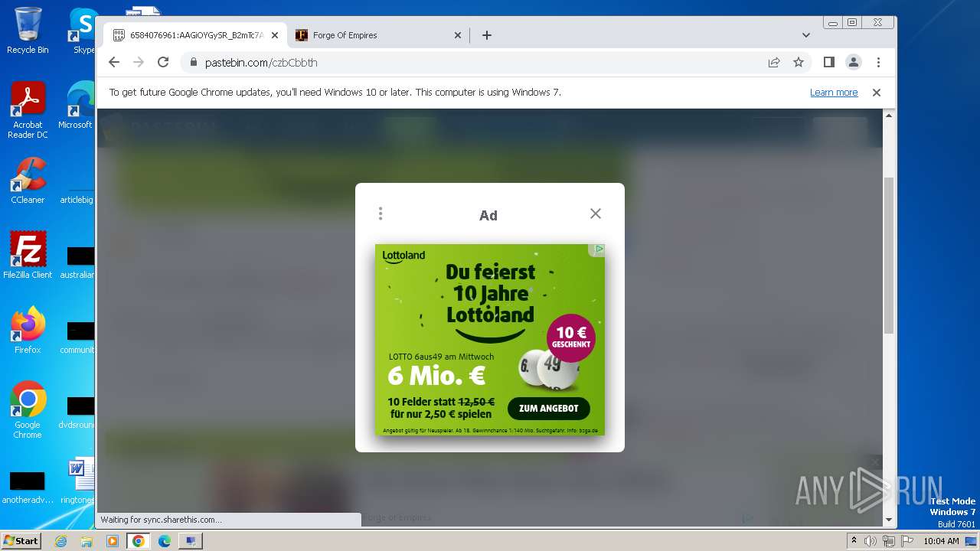The width and height of the screenshot is (980, 551).
Task: Click the forward navigation arrow
Action: click(x=139, y=62)
